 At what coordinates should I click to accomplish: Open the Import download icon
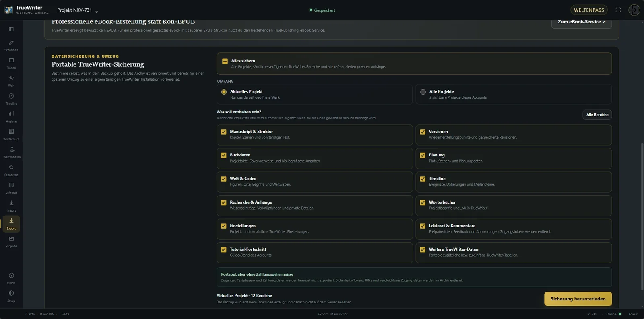pos(11,203)
